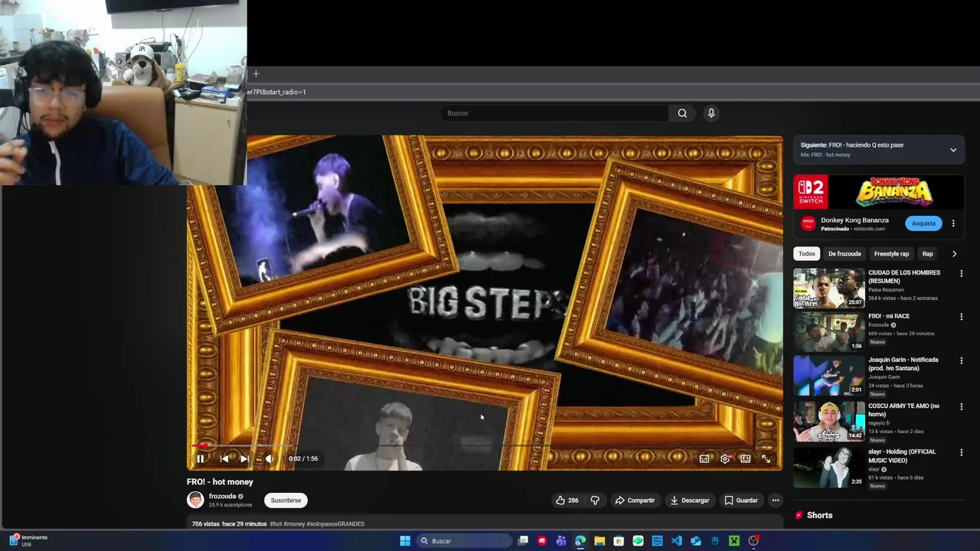Show more filter chips with arrow
Viewport: 980px width, 551px height.
(954, 254)
